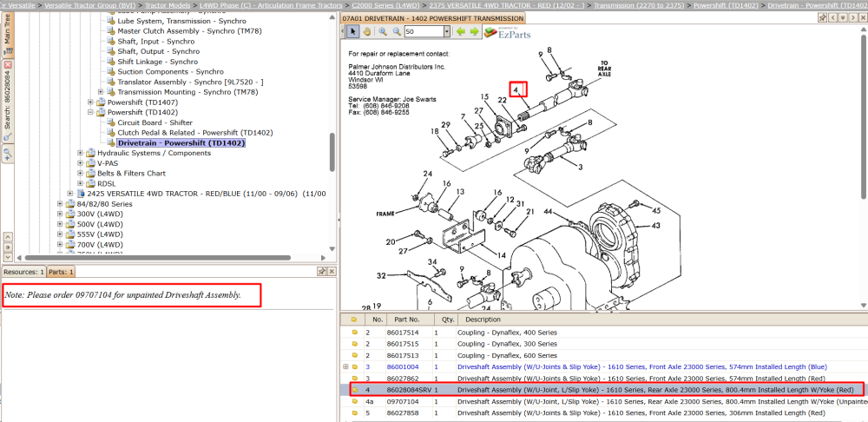868x422 pixels.
Task: Expand the 300V (L4WD) node
Action: click(x=61, y=214)
